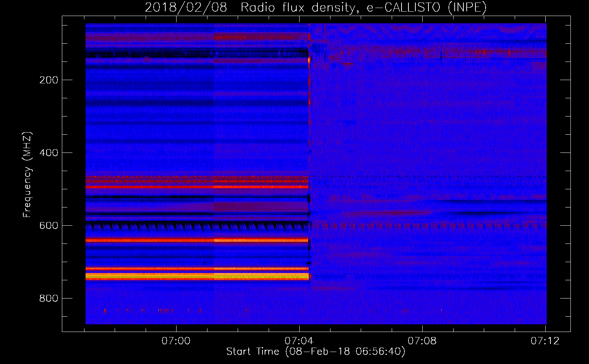Click the '07:12' time tick label
The height and width of the screenshot is (364, 589).
point(545,341)
